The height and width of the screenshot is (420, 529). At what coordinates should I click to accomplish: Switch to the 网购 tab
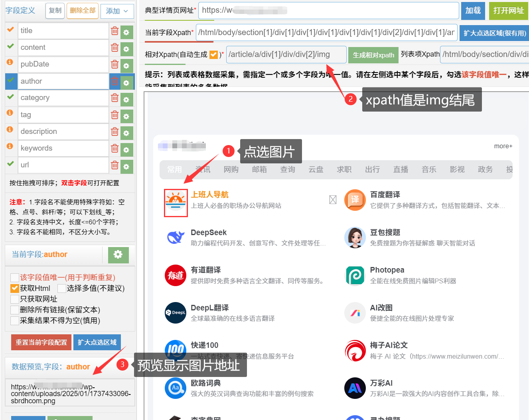point(231,170)
